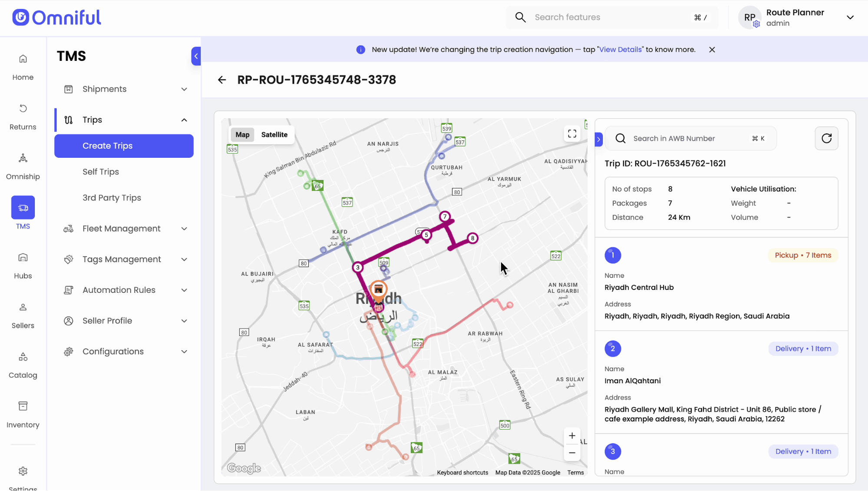
Task: Click the refresh icon in trip panel
Action: coord(826,139)
